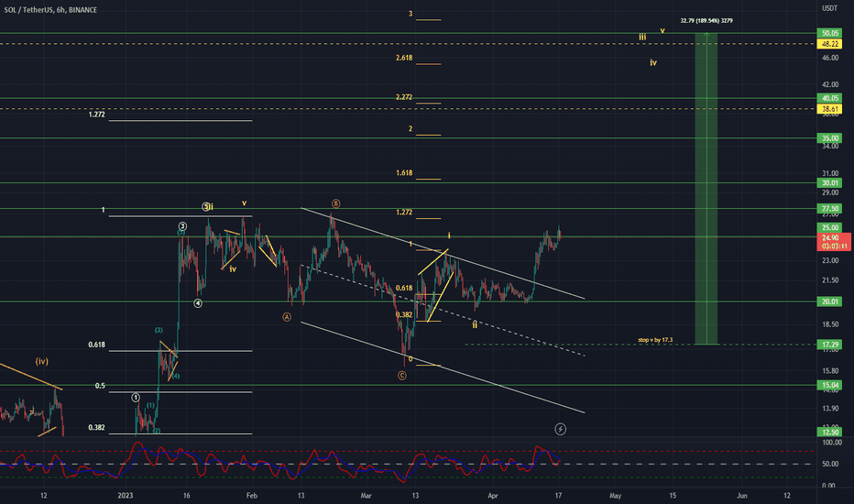Image resolution: width=854 pixels, height=504 pixels.
Task: Click the red 24.90 current price label
Action: tap(830, 238)
